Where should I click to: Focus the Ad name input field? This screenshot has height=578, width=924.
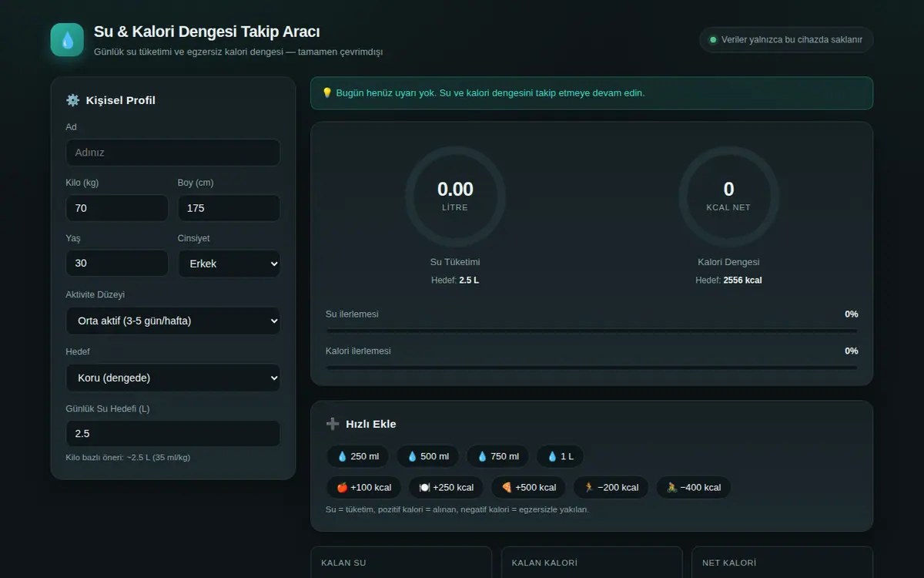tap(173, 153)
